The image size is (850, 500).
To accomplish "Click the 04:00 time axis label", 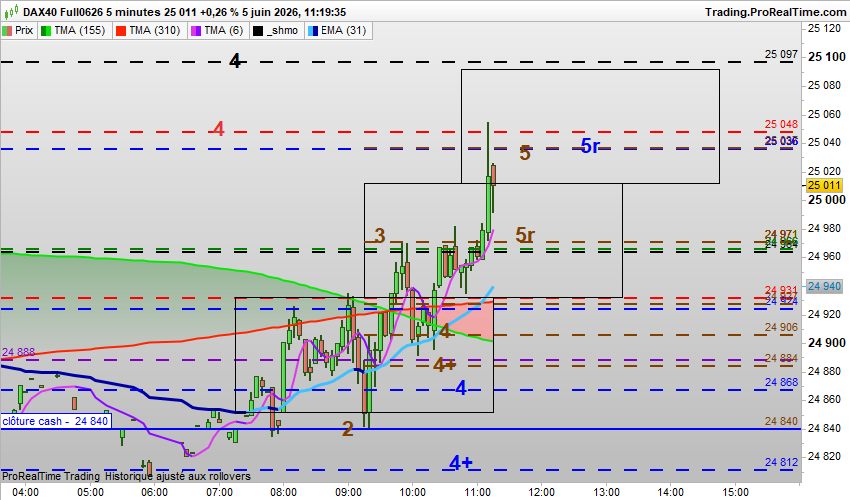I will click(25, 492).
